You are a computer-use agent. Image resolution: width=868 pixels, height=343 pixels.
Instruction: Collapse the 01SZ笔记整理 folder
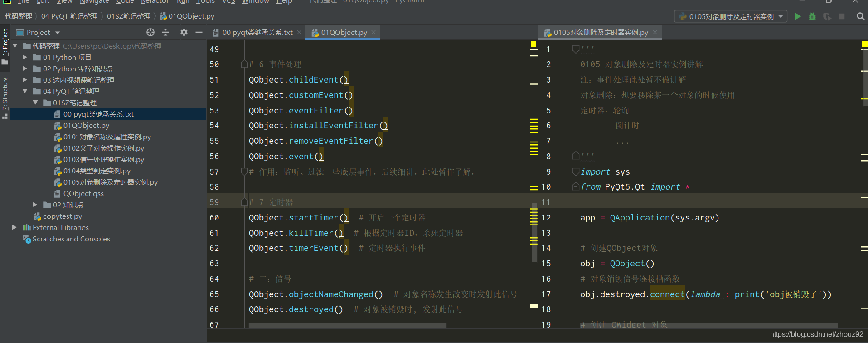coord(35,103)
